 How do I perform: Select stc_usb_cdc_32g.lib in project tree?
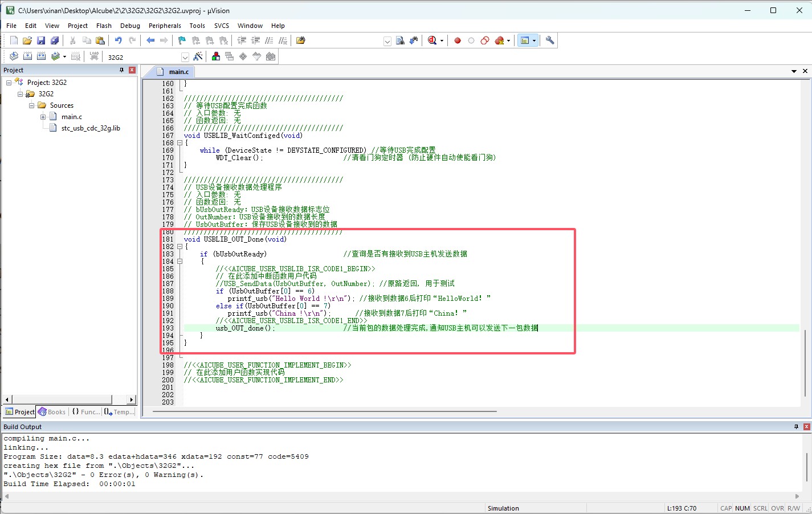(x=91, y=128)
